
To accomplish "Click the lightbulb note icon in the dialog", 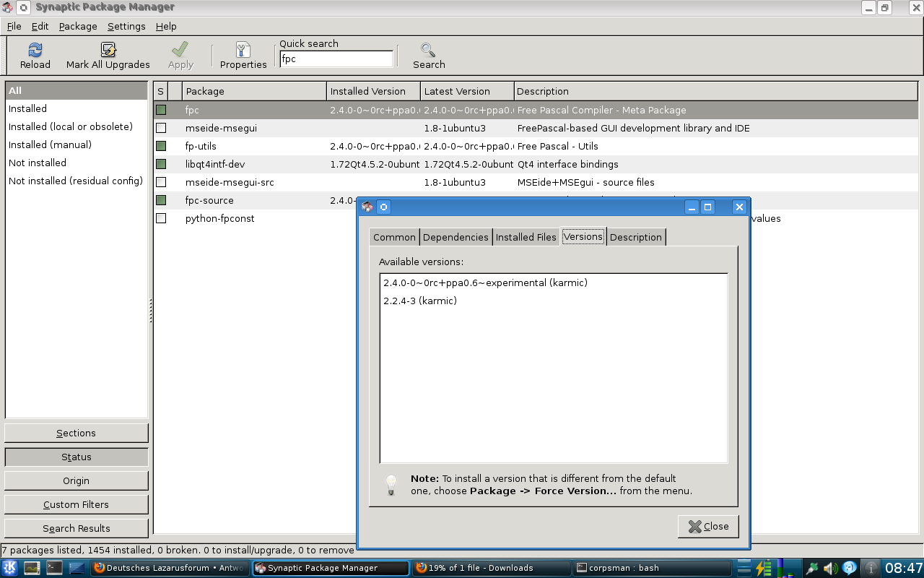I will 391,484.
